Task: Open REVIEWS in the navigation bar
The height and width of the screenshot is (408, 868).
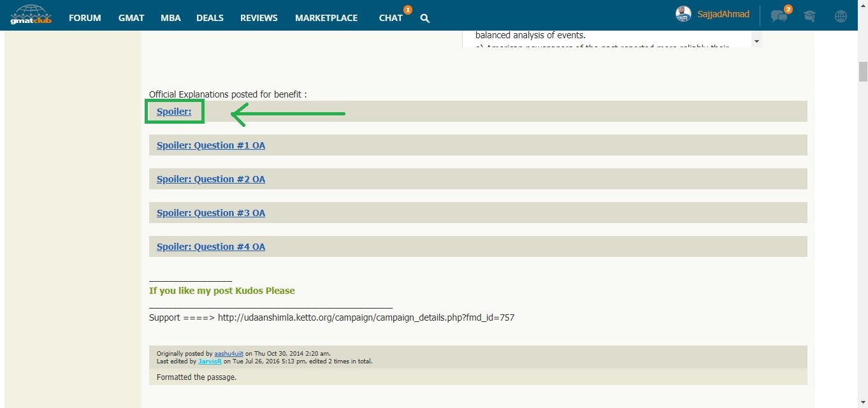Action: [x=259, y=18]
